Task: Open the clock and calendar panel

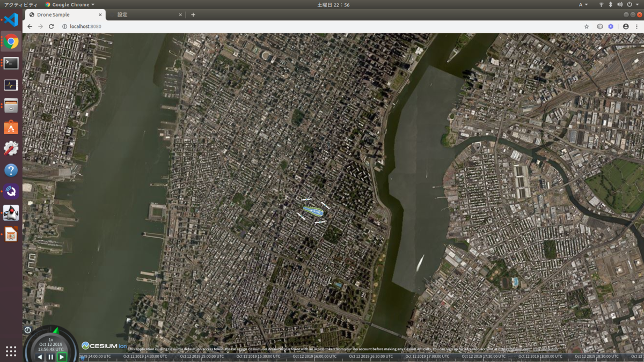Action: [333, 4]
